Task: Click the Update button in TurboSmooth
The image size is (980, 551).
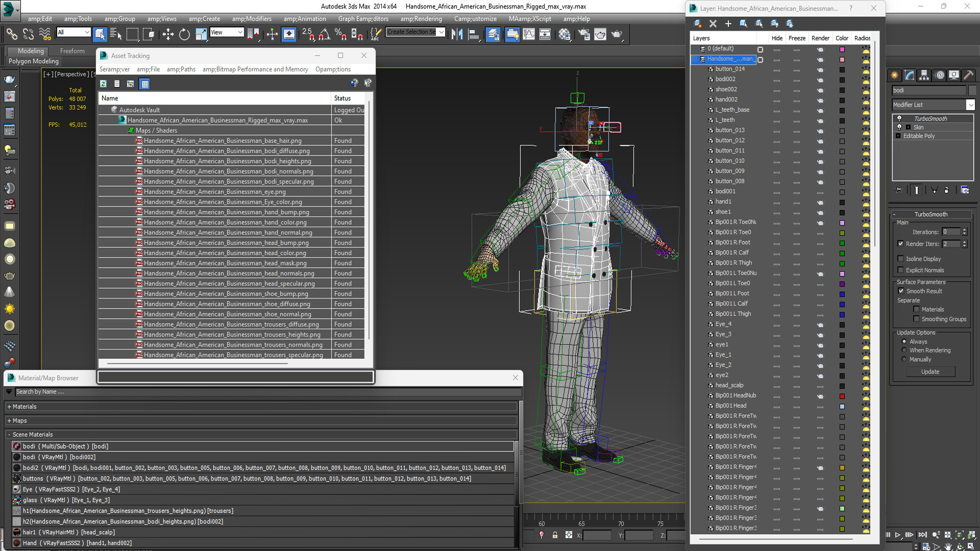Action: (930, 372)
